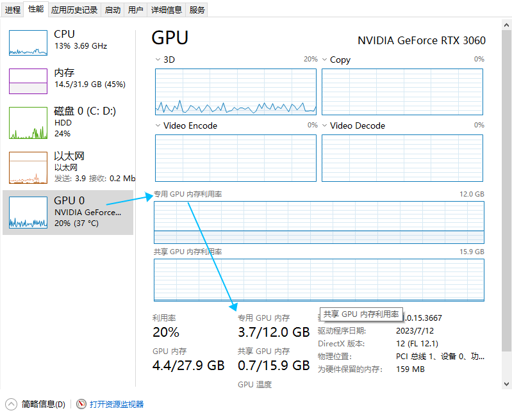Select the GPU 0 sidebar entry

68,213
